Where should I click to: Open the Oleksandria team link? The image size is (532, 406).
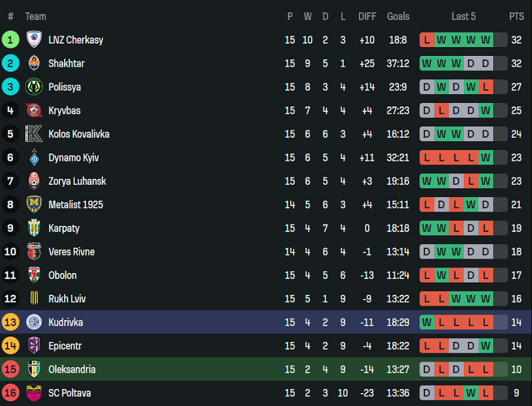coord(72,369)
